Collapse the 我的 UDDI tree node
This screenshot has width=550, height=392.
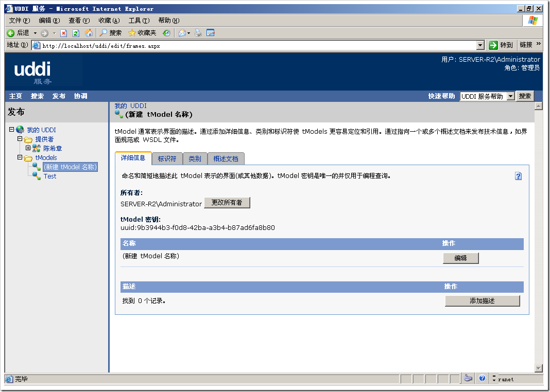11,130
